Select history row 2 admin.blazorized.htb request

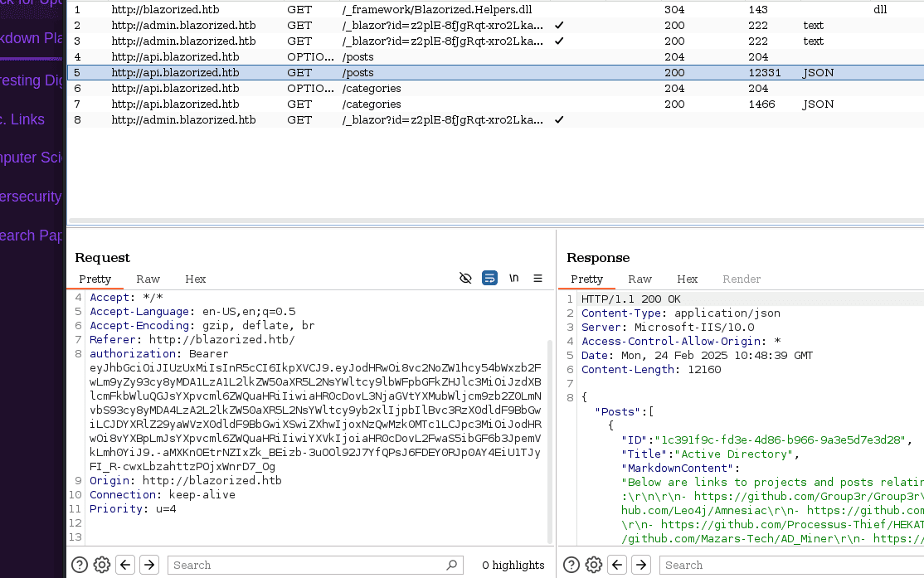[495, 26]
